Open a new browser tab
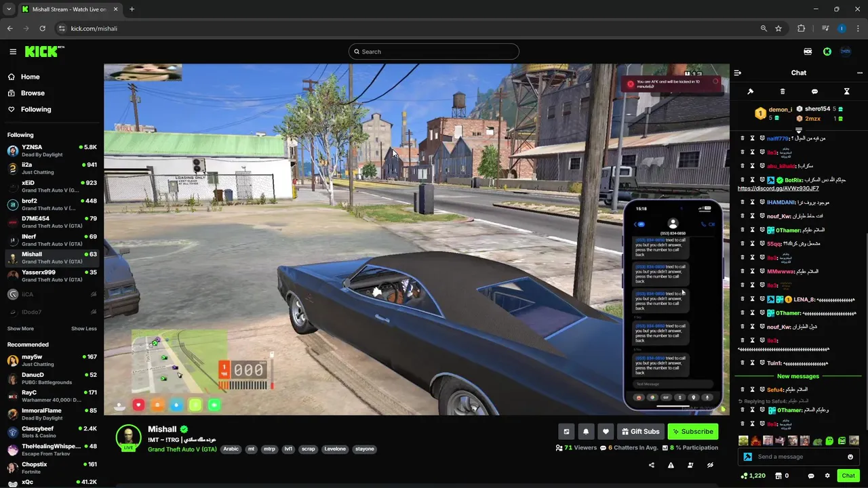Screen dimensions: 868x488 point(132,9)
